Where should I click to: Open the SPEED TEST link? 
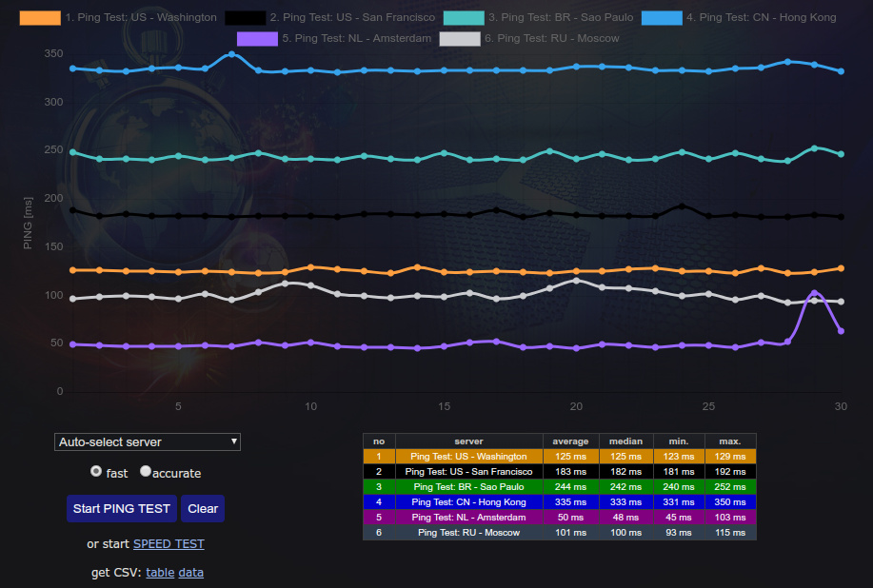click(169, 543)
